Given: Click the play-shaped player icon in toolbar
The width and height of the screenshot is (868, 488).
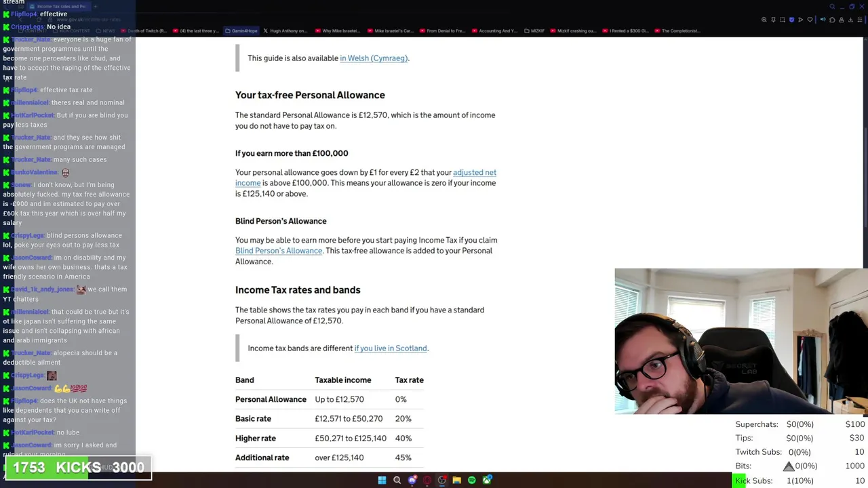Looking at the screenshot, I should pyautogui.click(x=800, y=20).
